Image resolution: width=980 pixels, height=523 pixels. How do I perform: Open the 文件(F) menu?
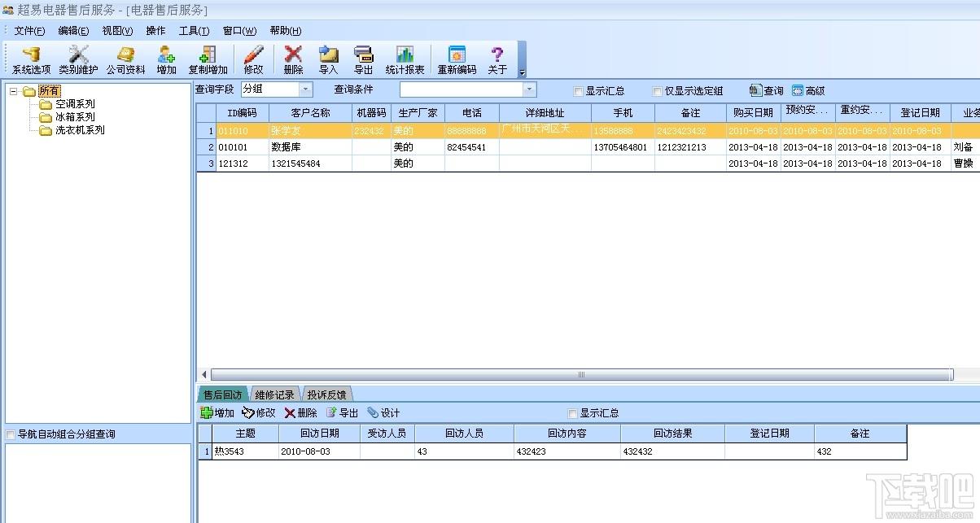coord(30,31)
